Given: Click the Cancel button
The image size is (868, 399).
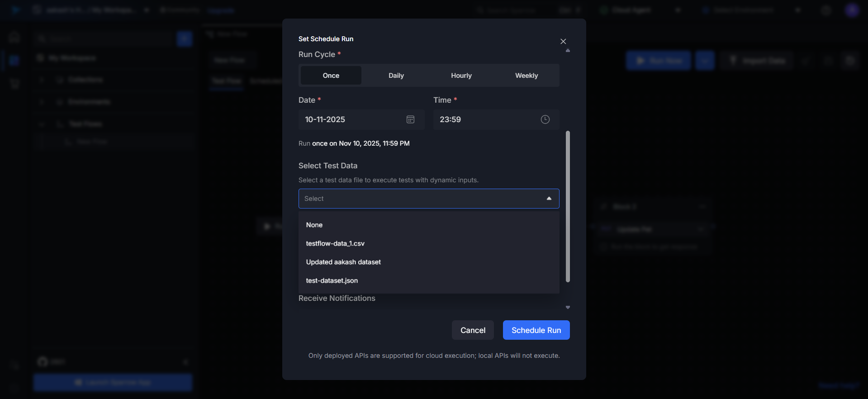Looking at the screenshot, I should [473, 330].
